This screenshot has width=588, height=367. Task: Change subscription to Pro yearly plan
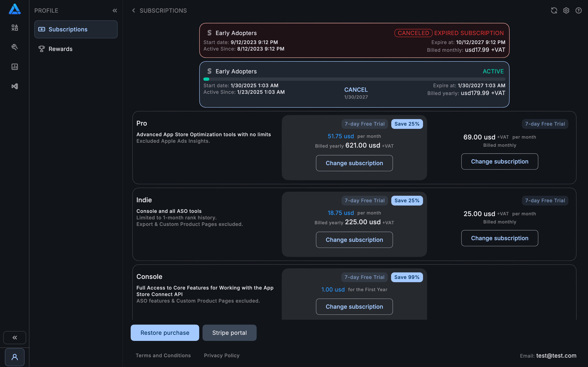coord(354,163)
